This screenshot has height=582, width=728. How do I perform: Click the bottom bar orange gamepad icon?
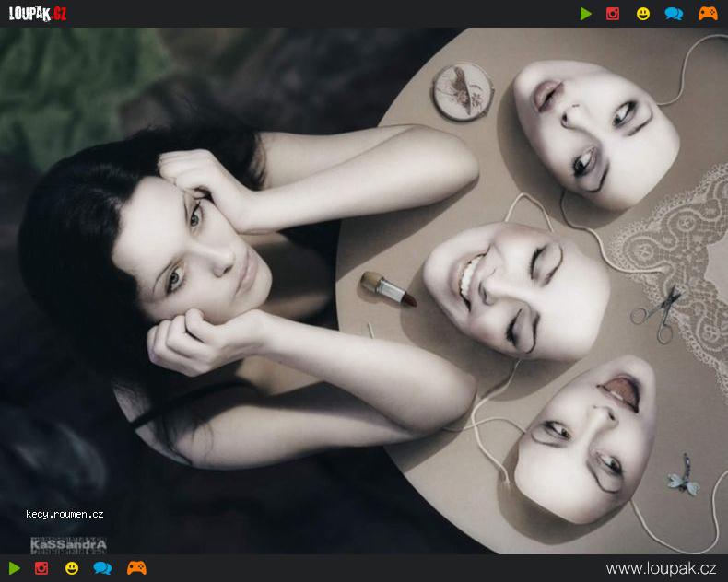point(136,567)
